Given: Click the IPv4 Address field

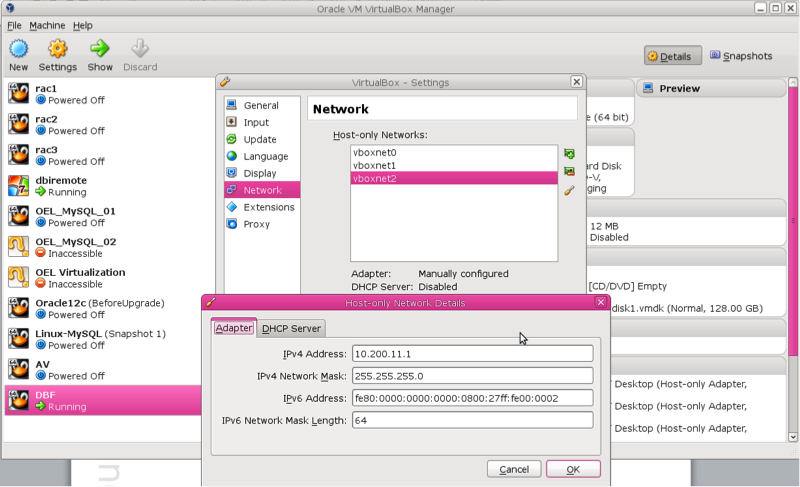Looking at the screenshot, I should [471, 353].
